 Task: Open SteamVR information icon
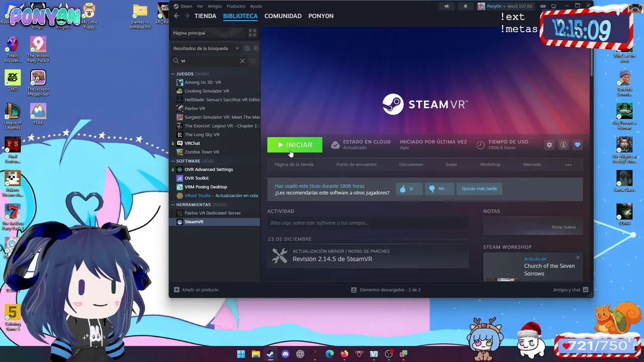pos(563,145)
